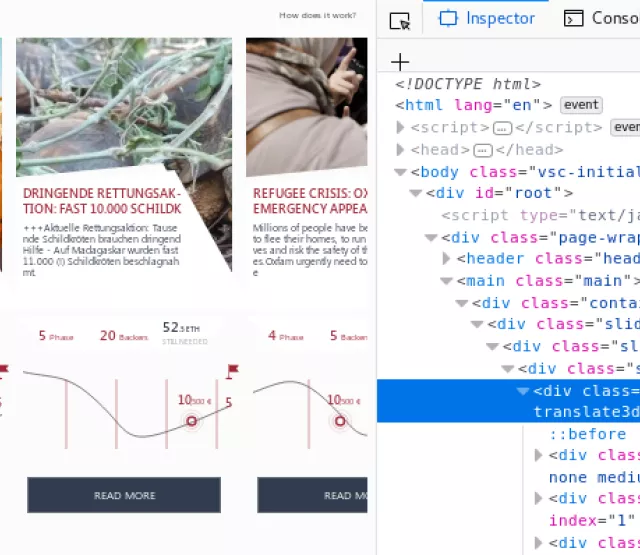Click the 10,500 € milestone marker on first chart

[192, 421]
